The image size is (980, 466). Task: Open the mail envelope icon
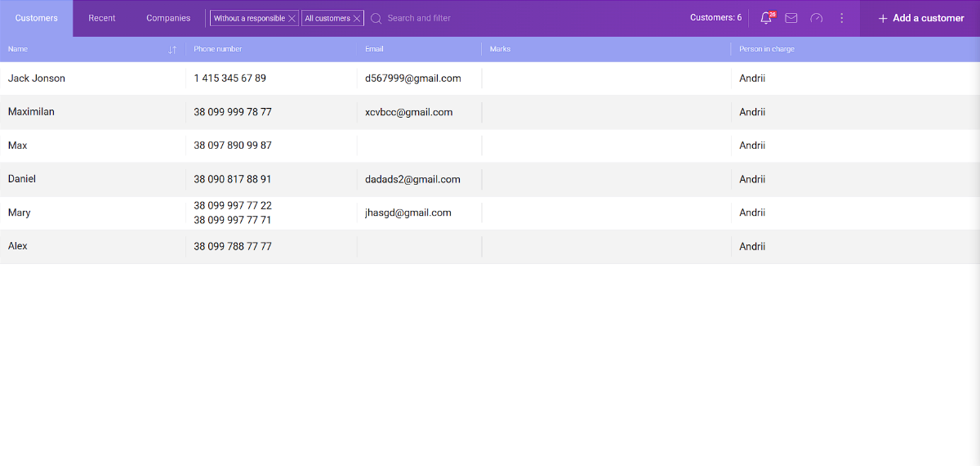coord(791,18)
